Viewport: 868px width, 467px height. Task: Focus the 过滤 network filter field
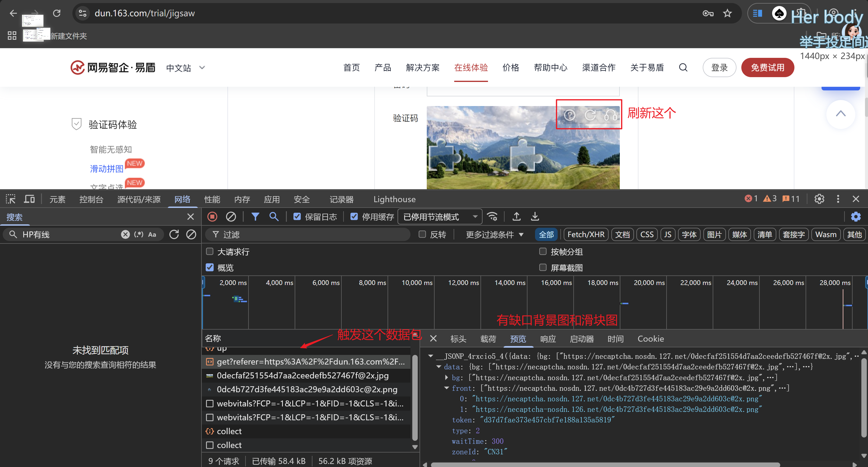click(x=308, y=234)
